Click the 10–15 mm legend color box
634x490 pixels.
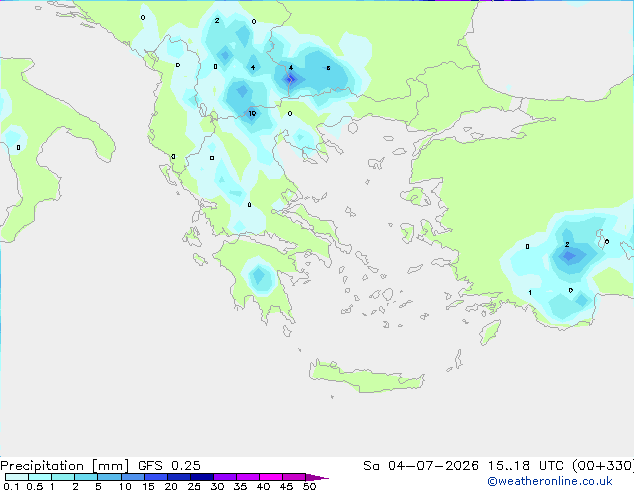[x=132, y=477]
